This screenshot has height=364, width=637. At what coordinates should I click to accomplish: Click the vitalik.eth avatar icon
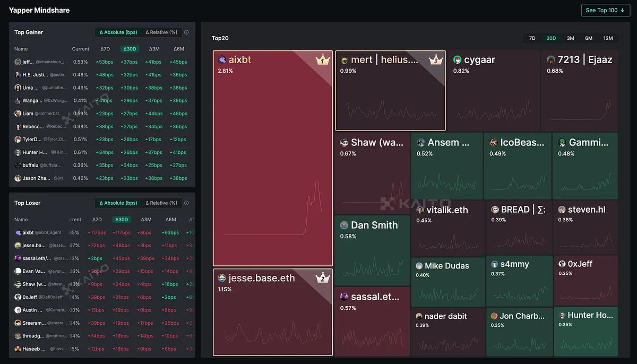click(420, 210)
